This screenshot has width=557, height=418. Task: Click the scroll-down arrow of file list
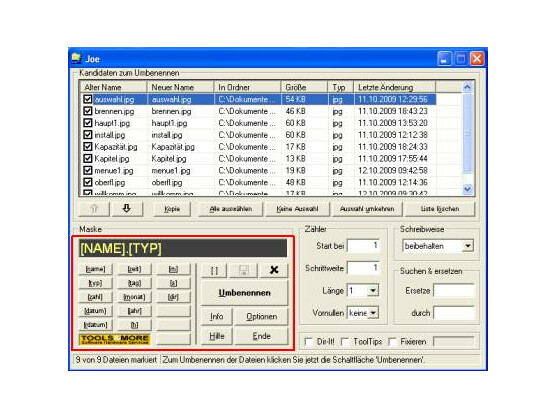pyautogui.click(x=467, y=189)
